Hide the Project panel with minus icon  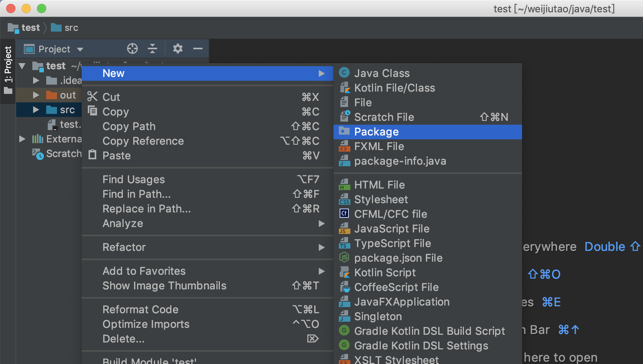coord(198,48)
